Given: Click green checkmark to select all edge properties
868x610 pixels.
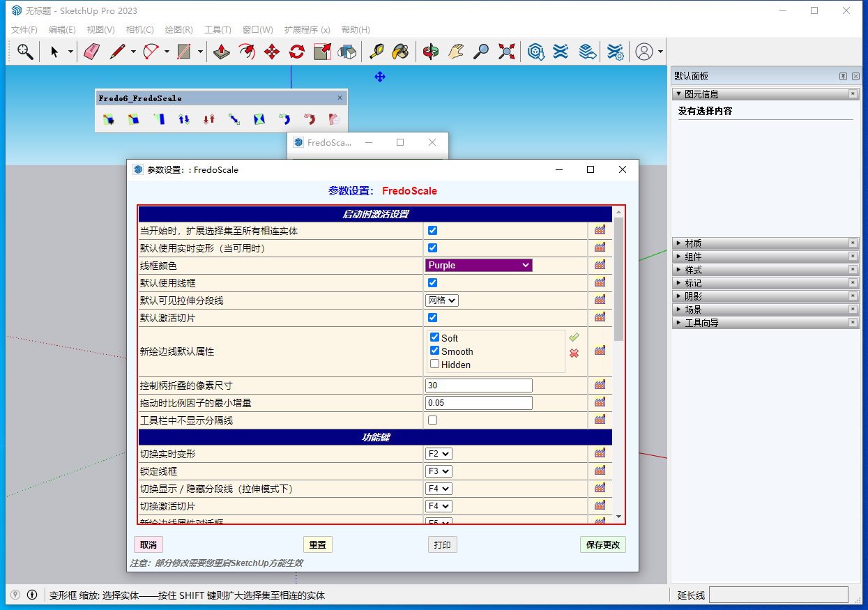Looking at the screenshot, I should pyautogui.click(x=574, y=337).
